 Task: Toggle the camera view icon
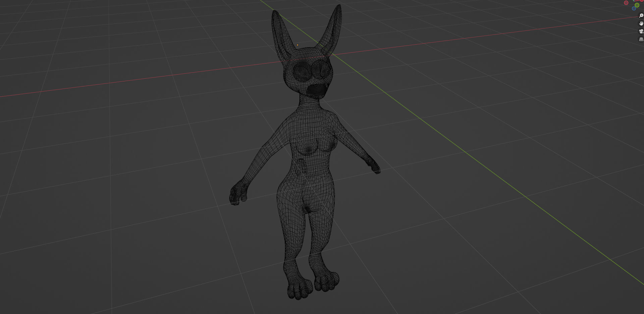pyautogui.click(x=641, y=31)
